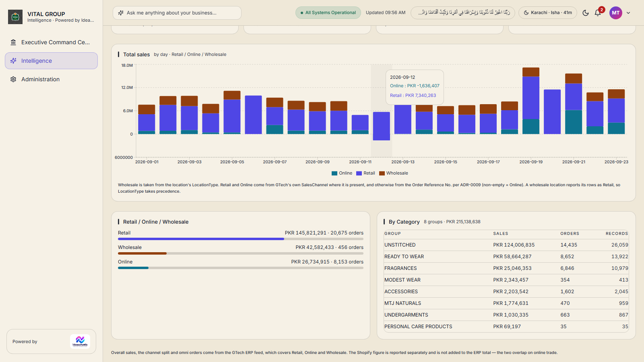This screenshot has height=362, width=644.
Task: Click the sparkle icon in ask bar
Action: point(121,13)
